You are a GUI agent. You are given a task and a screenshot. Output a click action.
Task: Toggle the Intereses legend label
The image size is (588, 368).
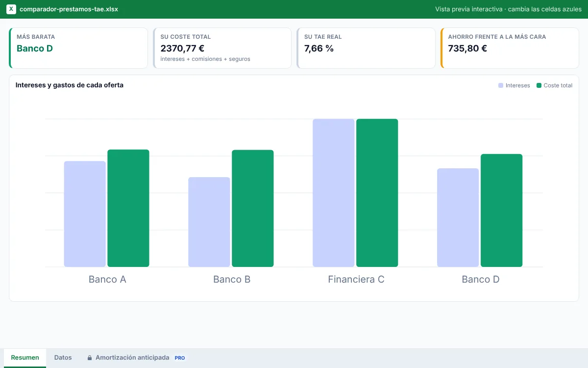[518, 85]
